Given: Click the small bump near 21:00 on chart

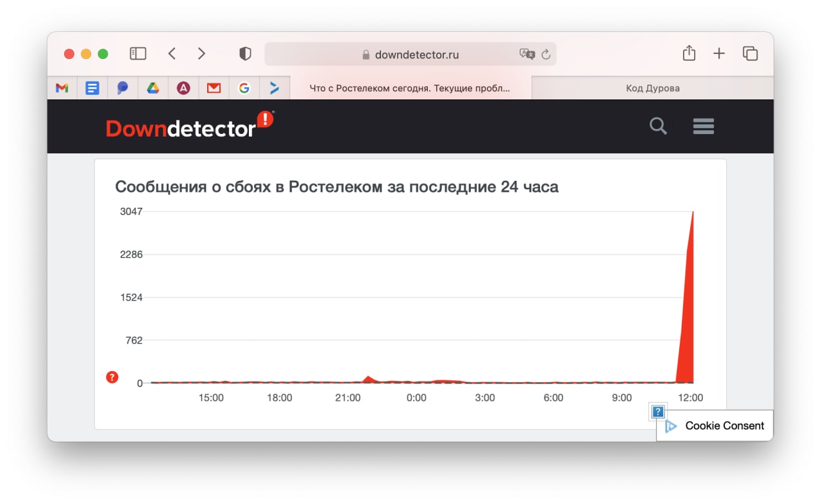Looking at the screenshot, I should (368, 378).
